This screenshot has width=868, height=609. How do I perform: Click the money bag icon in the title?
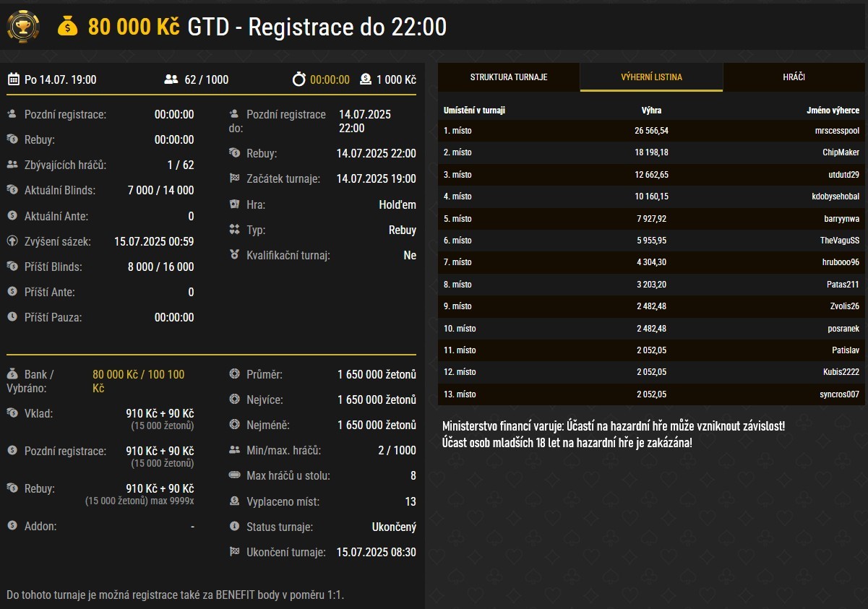click(67, 27)
